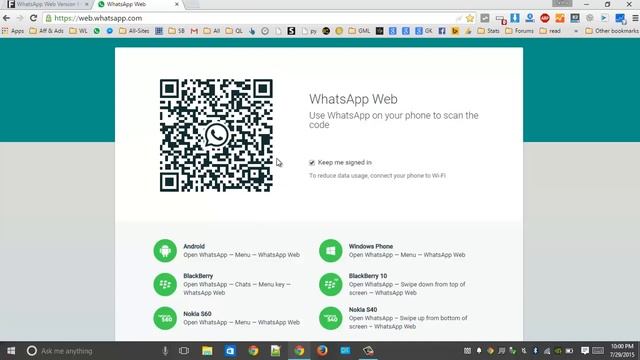Open the read bookmarks folder

pos(550,31)
